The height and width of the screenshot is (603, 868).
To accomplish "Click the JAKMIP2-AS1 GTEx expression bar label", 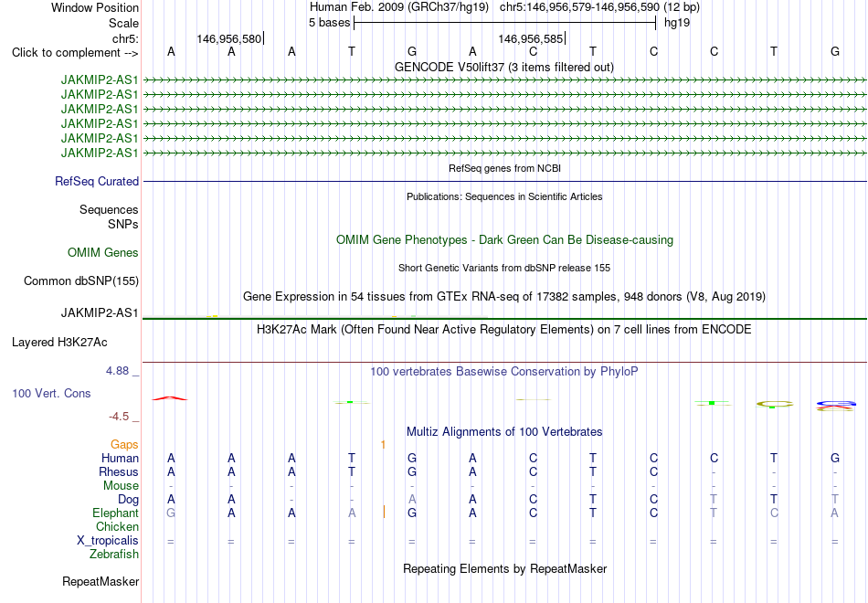I will (100, 312).
